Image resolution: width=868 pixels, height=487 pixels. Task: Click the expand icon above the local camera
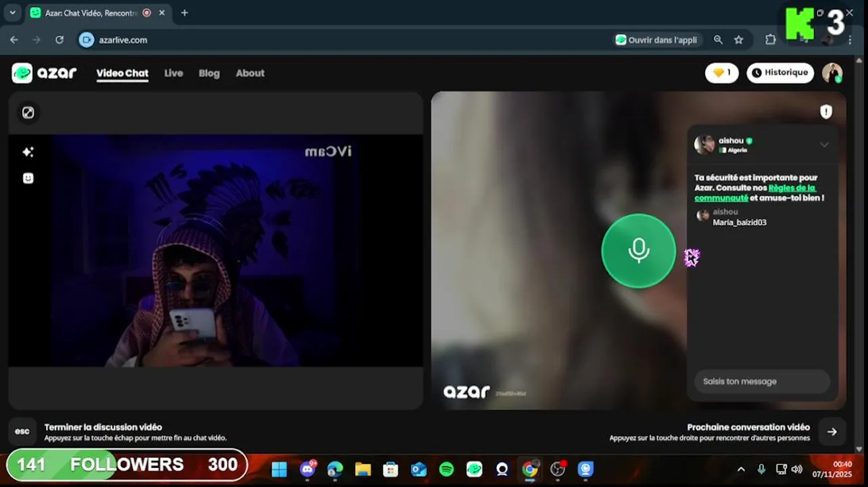tap(28, 113)
